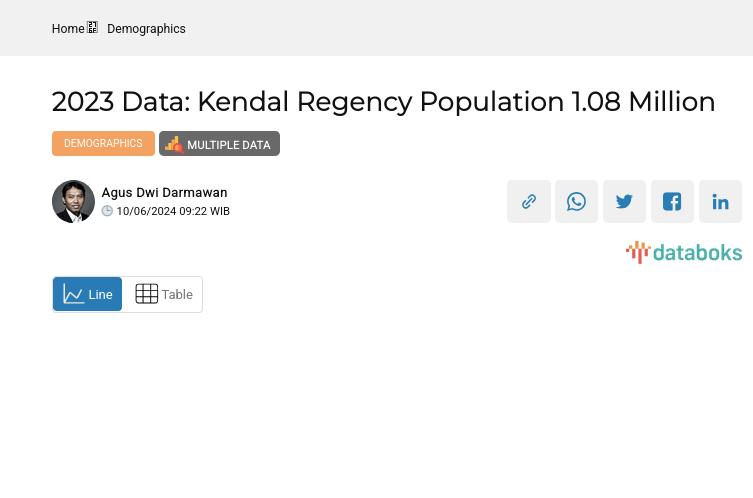The width and height of the screenshot is (753, 498).
Task: Click the MULTIPLE DATA badge label
Action: click(x=228, y=145)
